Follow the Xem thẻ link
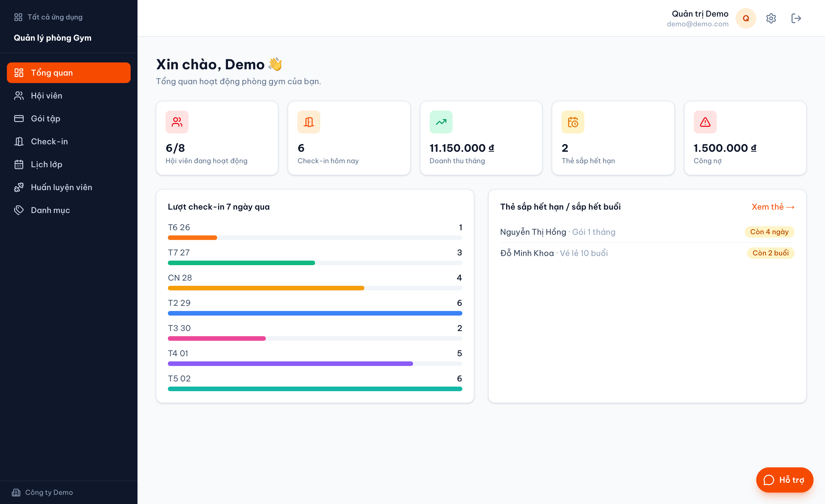 pos(773,207)
